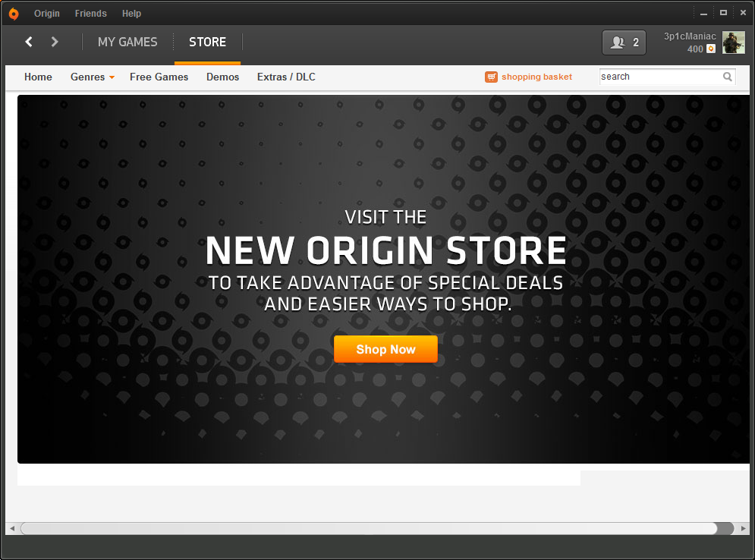755x560 pixels.
Task: Minimize the Origin window
Action: click(703, 14)
